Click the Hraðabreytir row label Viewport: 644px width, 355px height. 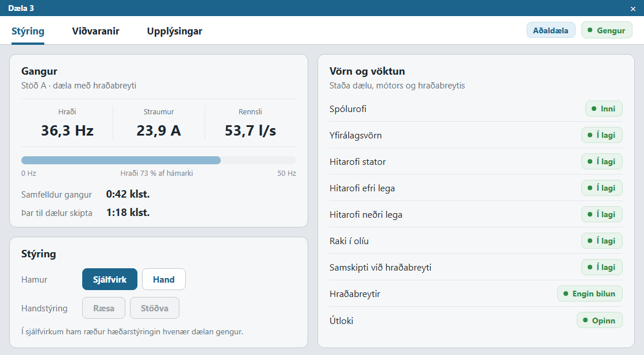pos(355,294)
